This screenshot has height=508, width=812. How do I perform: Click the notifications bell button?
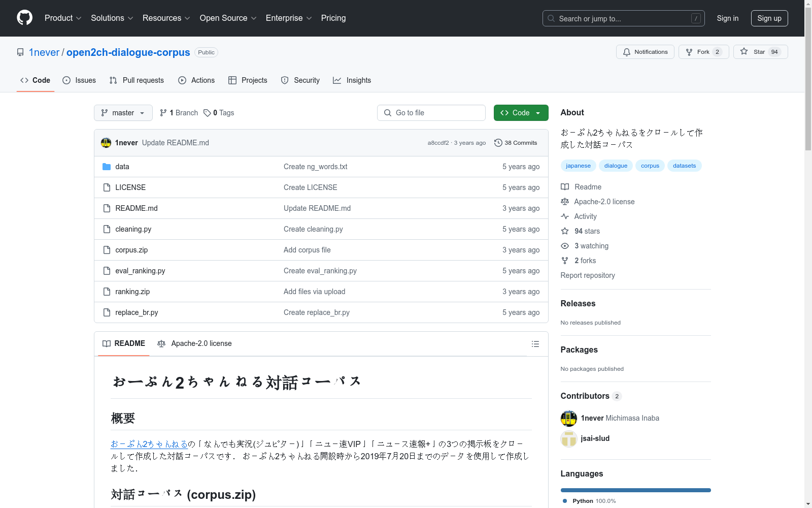tap(645, 52)
